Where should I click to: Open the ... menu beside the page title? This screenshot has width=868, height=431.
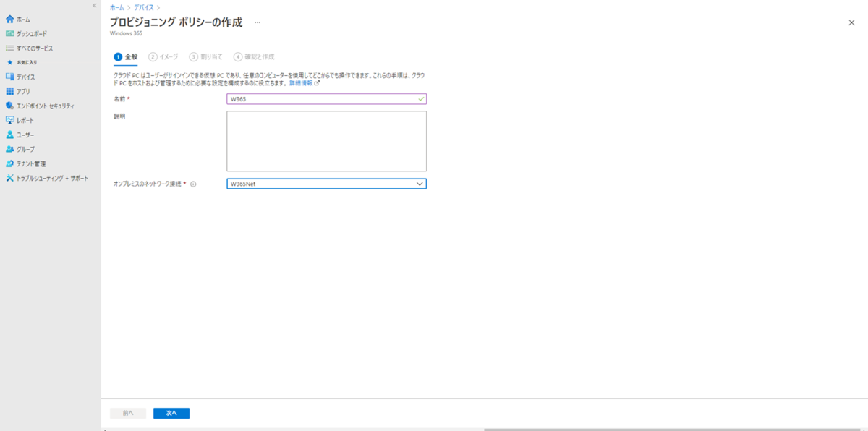(x=258, y=22)
